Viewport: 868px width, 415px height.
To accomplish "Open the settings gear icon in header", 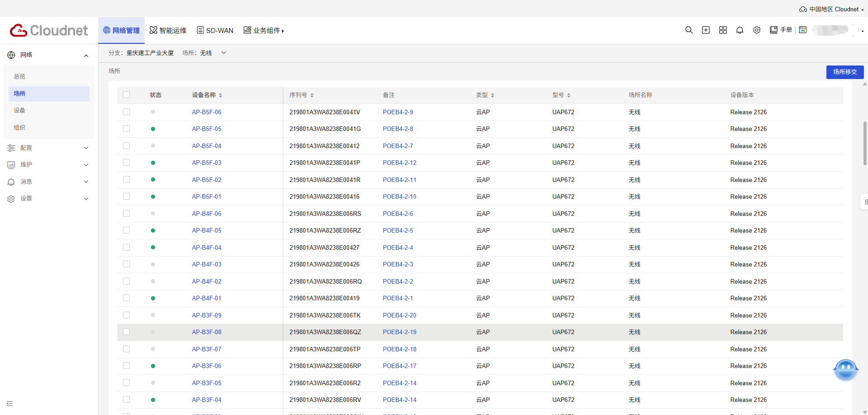I will 757,30.
